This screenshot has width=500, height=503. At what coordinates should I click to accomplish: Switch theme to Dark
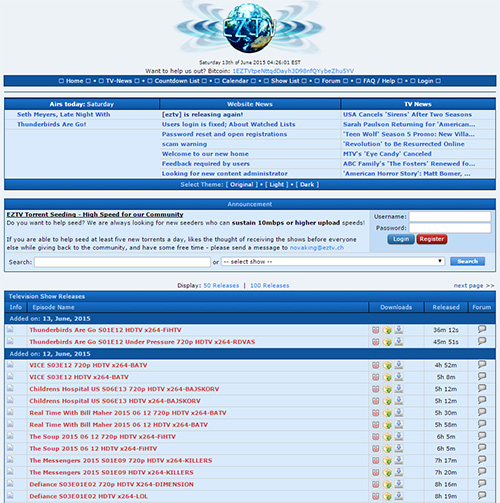click(x=307, y=185)
